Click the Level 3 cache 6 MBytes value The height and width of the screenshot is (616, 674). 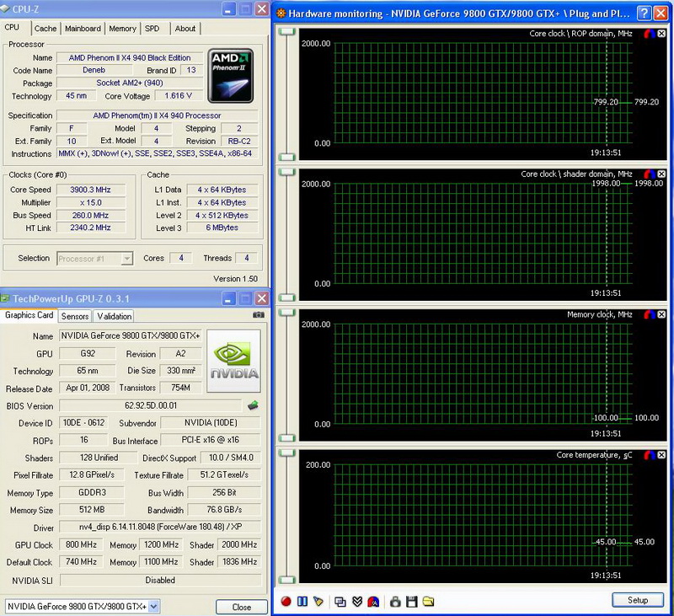222,228
